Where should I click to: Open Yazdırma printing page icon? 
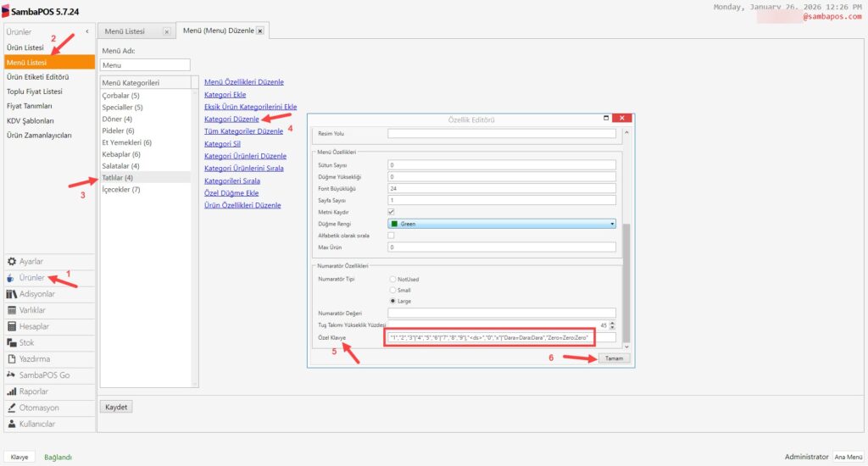tap(12, 358)
